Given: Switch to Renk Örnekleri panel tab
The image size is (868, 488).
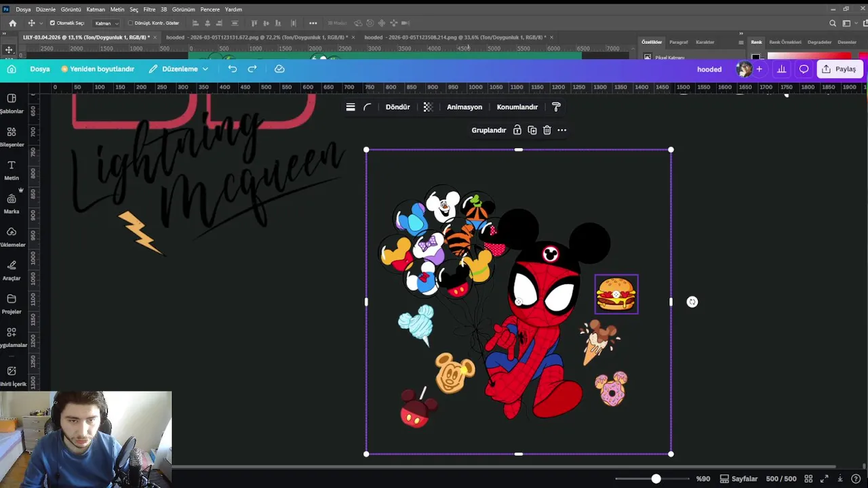Looking at the screenshot, I should (785, 42).
